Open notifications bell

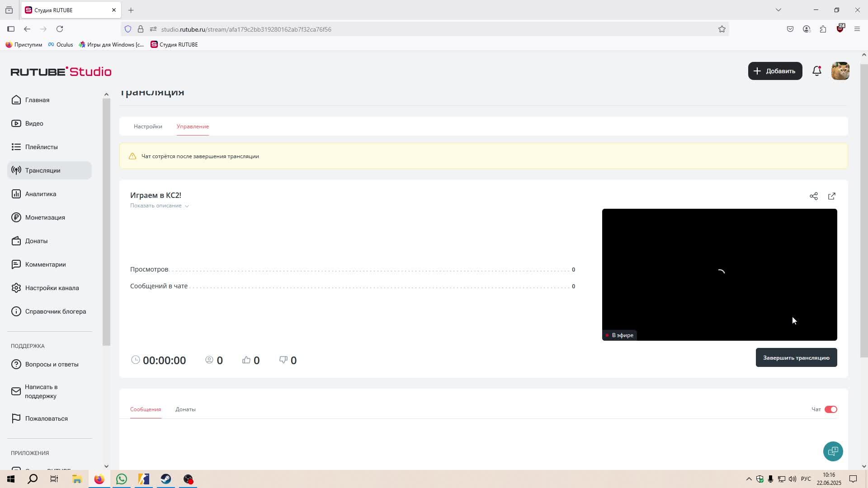(817, 71)
